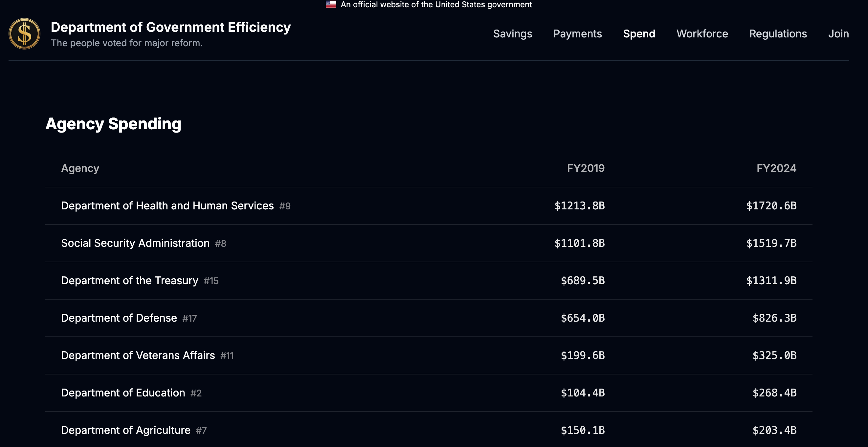Click the $689.5B Treasury FY2019 value
868x447 pixels.
click(x=583, y=281)
